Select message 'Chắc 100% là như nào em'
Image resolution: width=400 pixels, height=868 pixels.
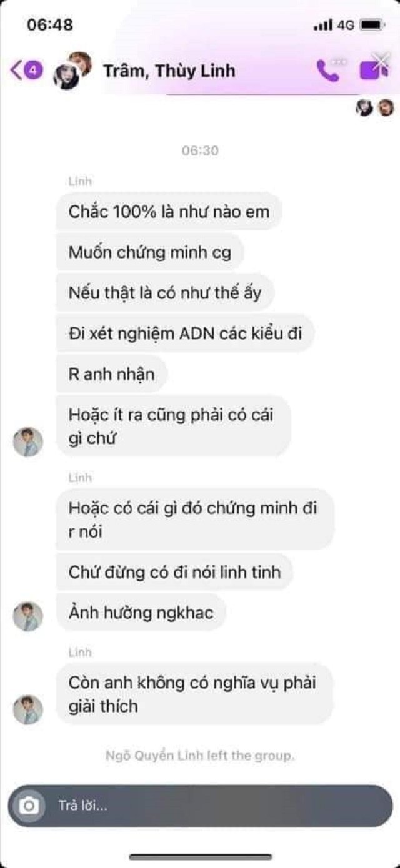[x=169, y=211]
